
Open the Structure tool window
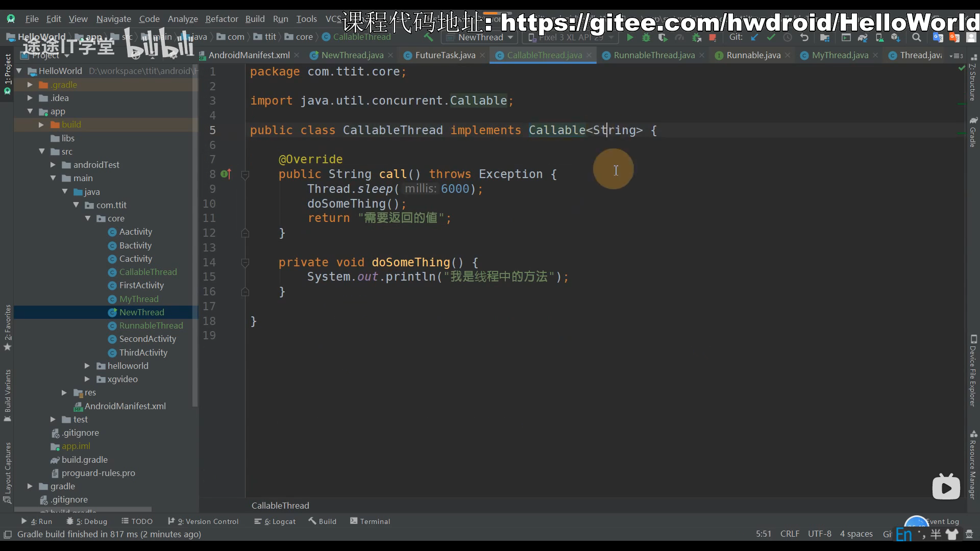pyautogui.click(x=973, y=78)
